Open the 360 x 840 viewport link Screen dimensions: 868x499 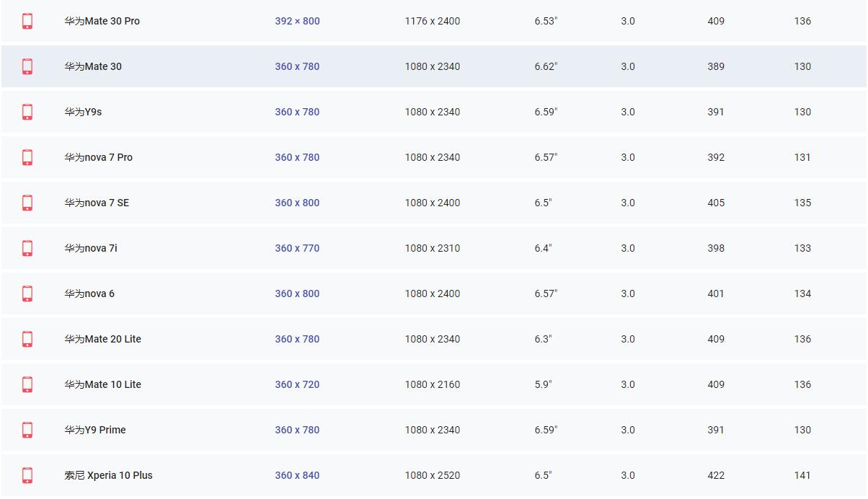297,475
